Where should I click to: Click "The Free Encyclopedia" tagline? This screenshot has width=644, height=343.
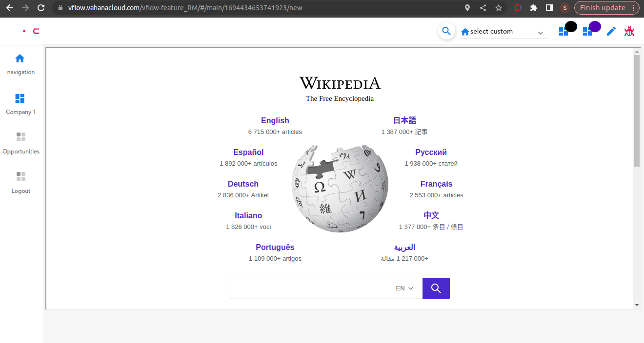340,99
